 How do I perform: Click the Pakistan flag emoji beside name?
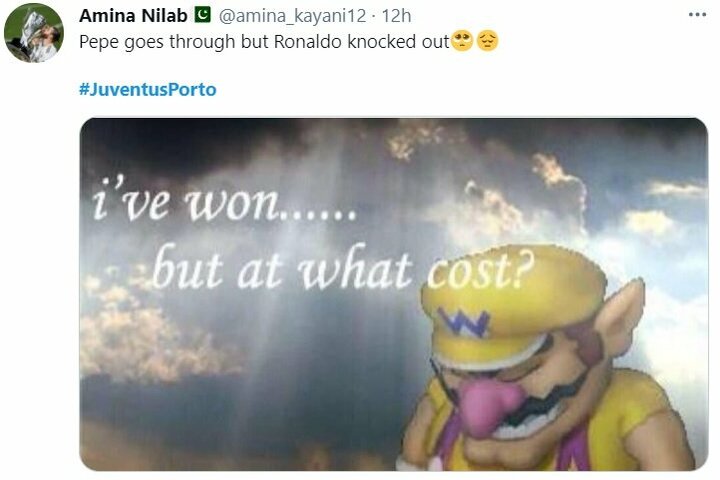pyautogui.click(x=202, y=15)
